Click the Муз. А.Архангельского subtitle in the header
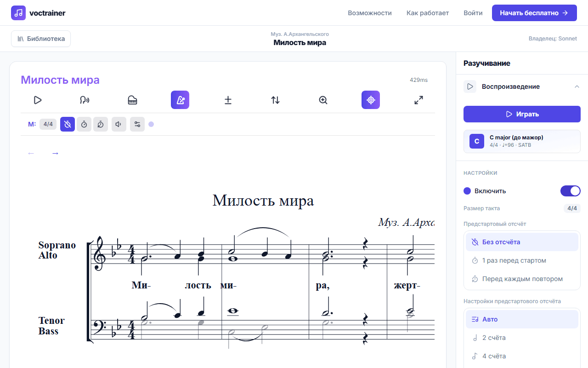588x368 pixels. click(300, 34)
